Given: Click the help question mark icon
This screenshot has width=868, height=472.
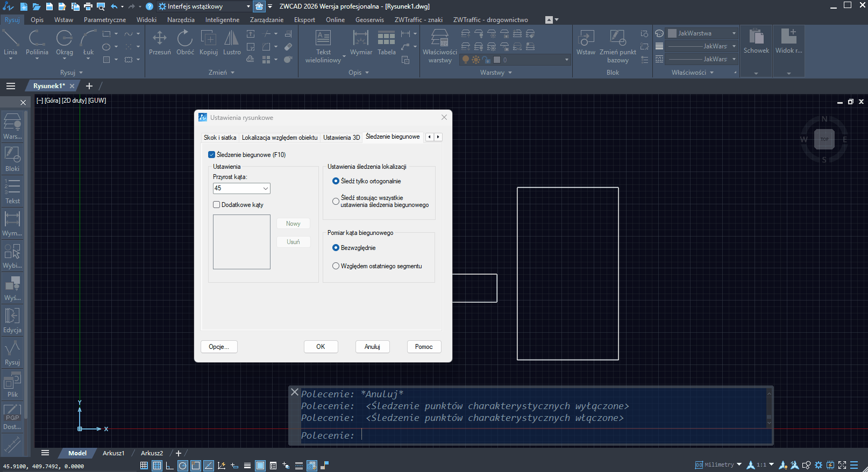Looking at the screenshot, I should pyautogui.click(x=150, y=6).
